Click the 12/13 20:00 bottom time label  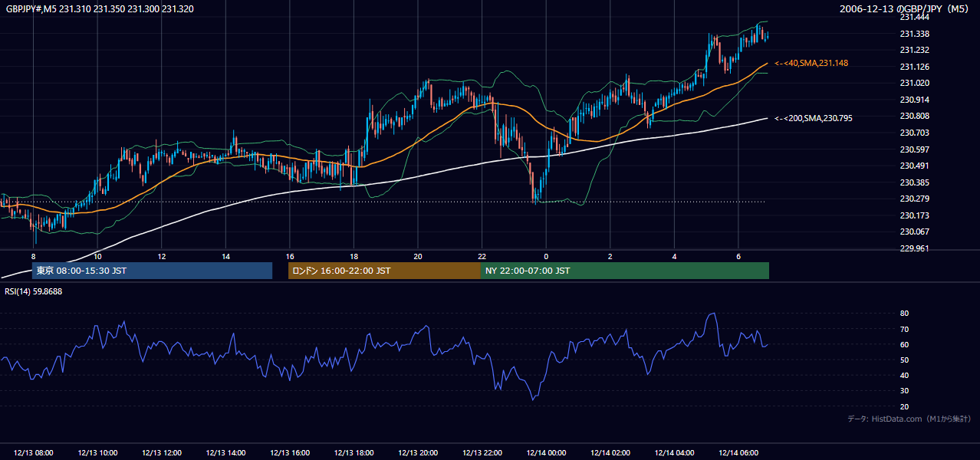(x=418, y=453)
